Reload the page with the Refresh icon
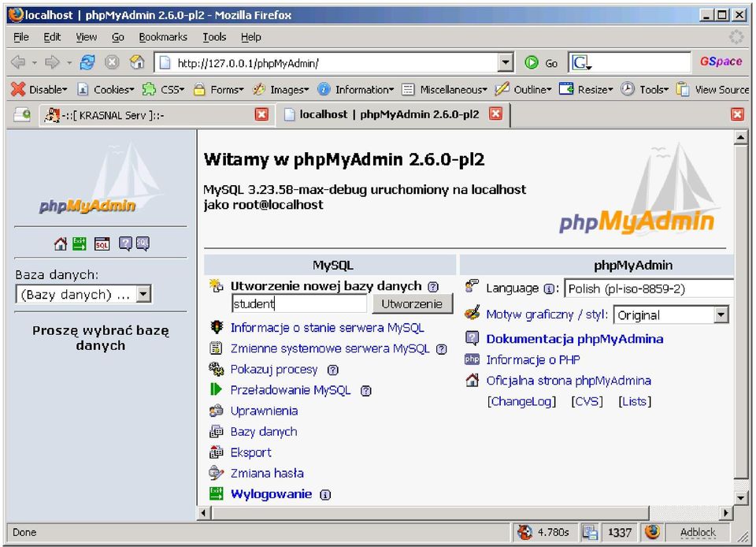Viewport: 756px width, 547px height. click(87, 63)
